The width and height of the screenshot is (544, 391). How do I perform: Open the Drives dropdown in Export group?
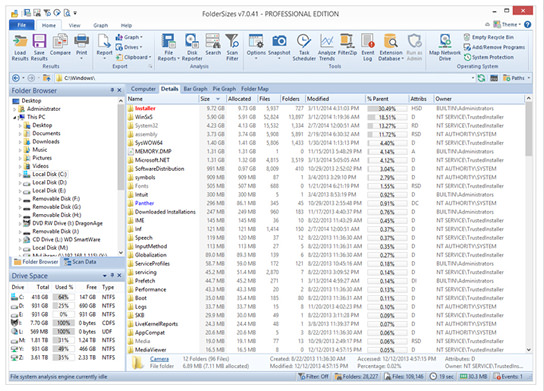(129, 47)
